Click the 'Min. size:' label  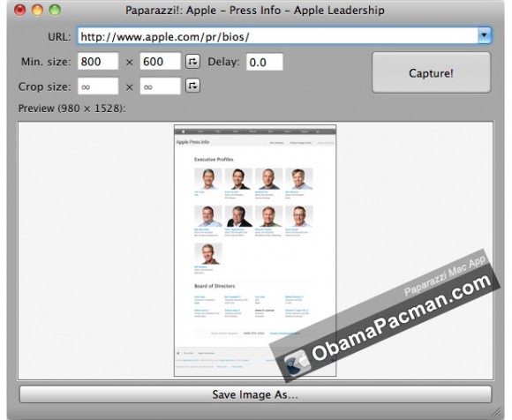pyautogui.click(x=46, y=62)
